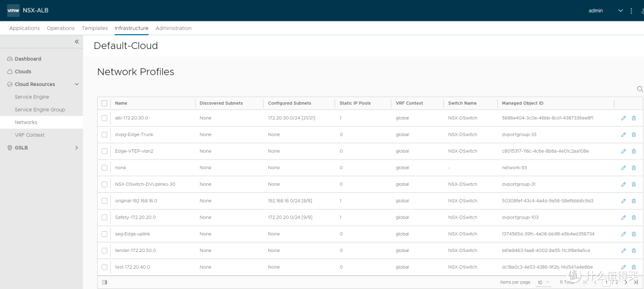Screen dimensions: 644x289
Task: Open the vertical three-dot menu in header
Action: point(631,11)
